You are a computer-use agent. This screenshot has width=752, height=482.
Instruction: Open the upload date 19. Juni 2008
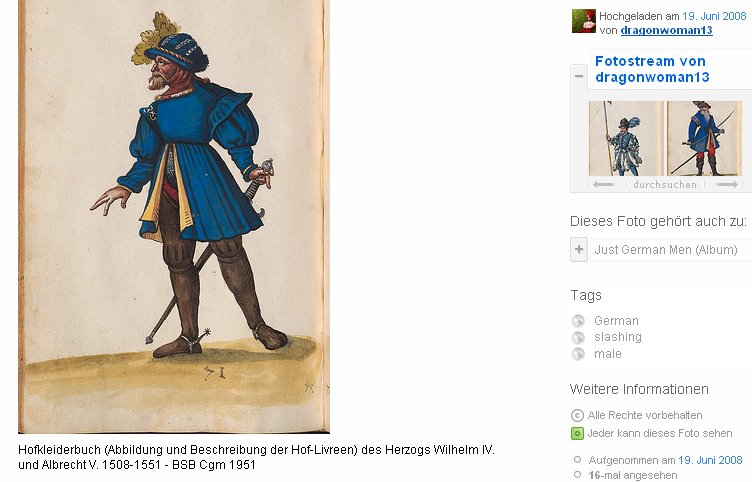[x=714, y=16]
